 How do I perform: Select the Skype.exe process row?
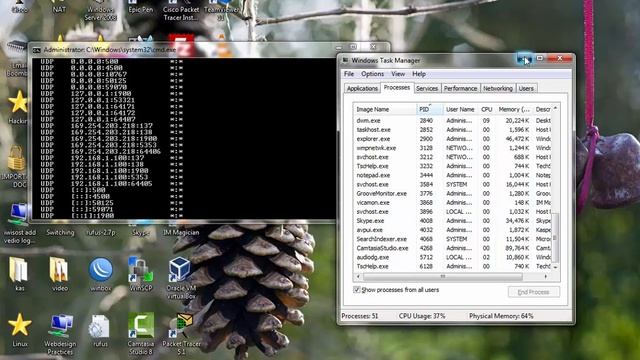452,221
